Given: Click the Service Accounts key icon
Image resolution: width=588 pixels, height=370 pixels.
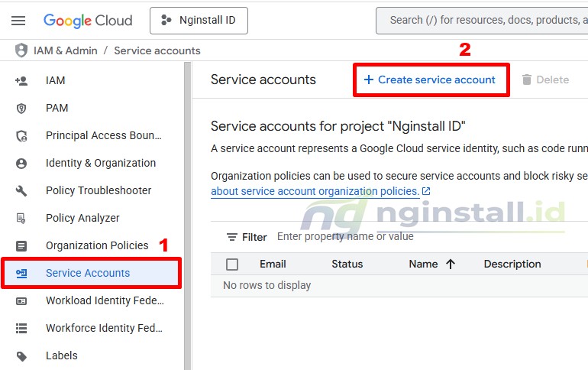Looking at the screenshot, I should [21, 273].
